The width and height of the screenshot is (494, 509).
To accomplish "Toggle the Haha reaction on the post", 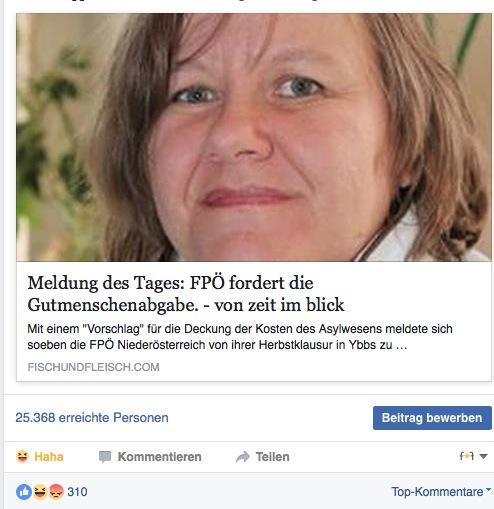I will click(x=40, y=456).
